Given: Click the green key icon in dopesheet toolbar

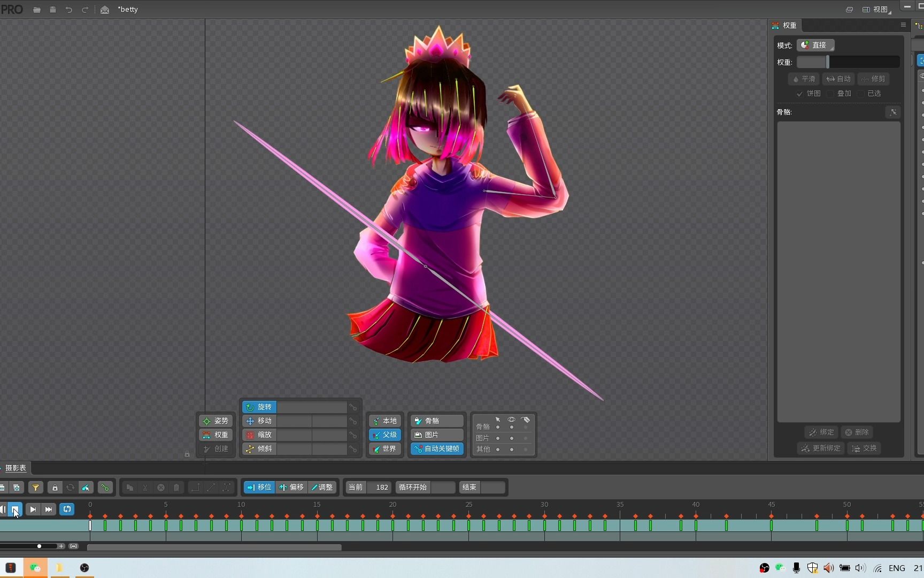Looking at the screenshot, I should [x=105, y=488].
